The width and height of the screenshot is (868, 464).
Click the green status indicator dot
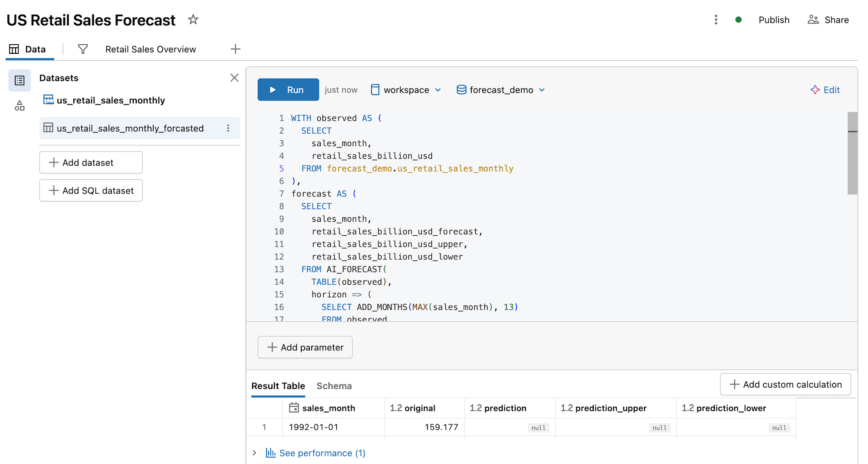(x=738, y=20)
